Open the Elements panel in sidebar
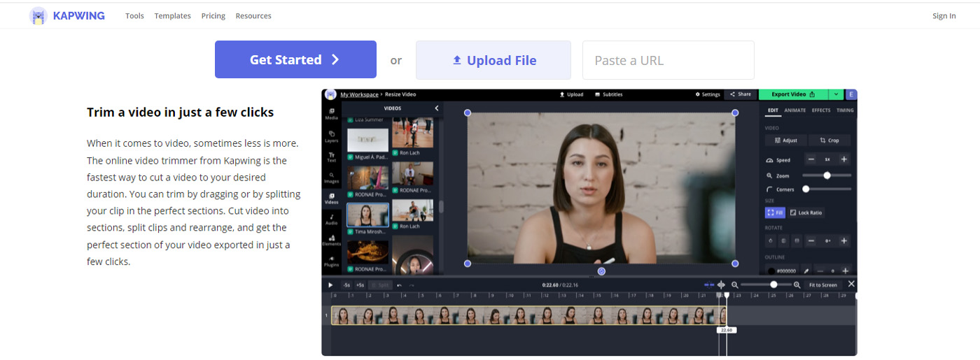 [331, 240]
